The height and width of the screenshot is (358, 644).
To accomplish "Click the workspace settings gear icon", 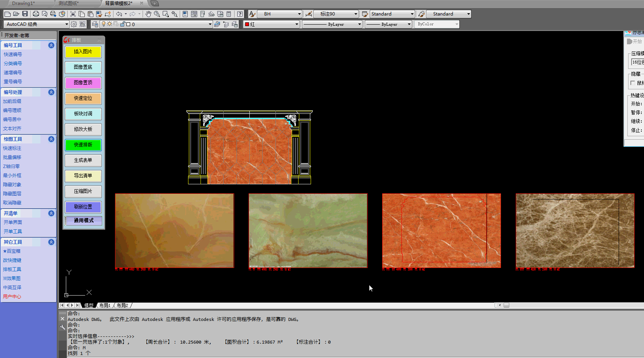I will (x=74, y=24).
